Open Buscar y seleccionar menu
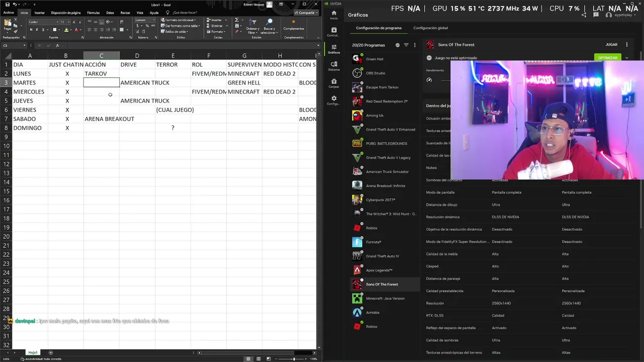Image resolution: width=644 pixels, height=362 pixels. pos(269,26)
